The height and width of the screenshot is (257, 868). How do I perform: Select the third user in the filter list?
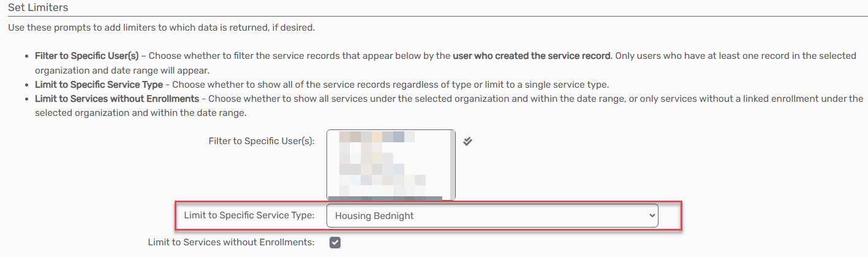coord(366,158)
